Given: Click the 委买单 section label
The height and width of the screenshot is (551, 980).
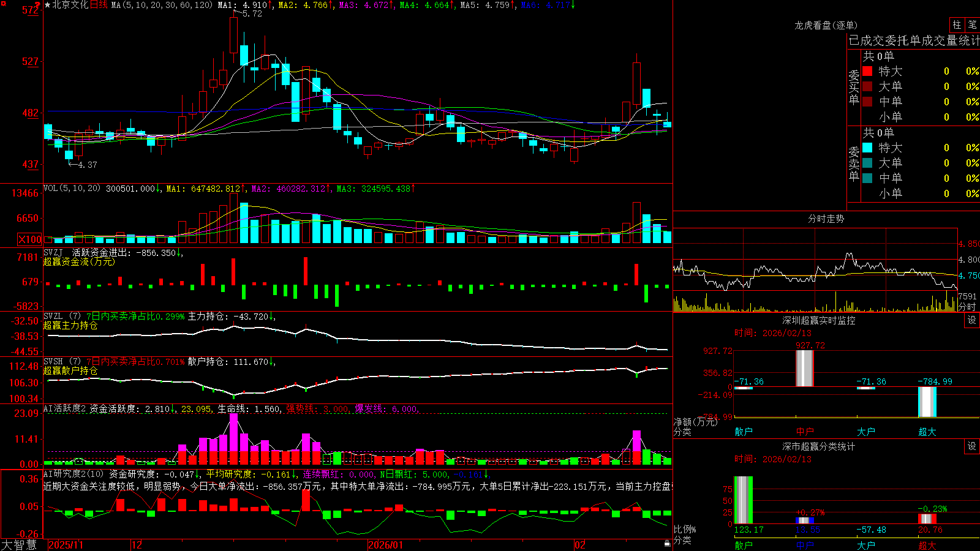Looking at the screenshot, I should click(854, 87).
